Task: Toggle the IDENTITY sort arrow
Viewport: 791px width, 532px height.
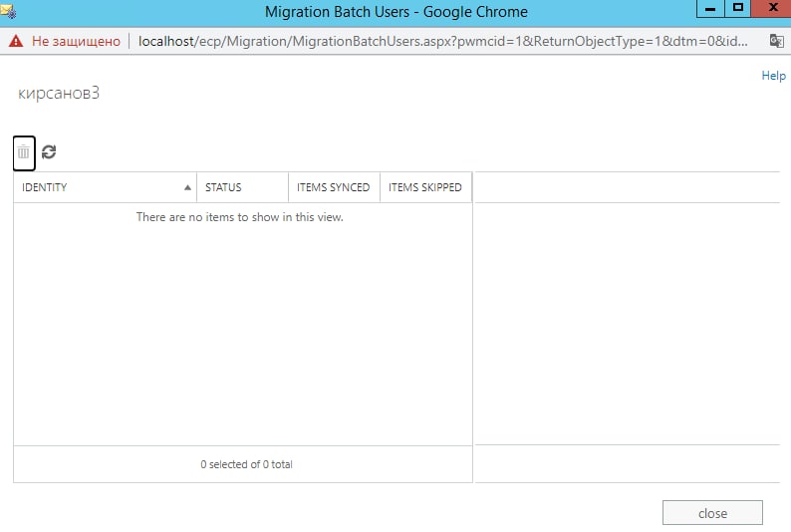Action: point(187,187)
